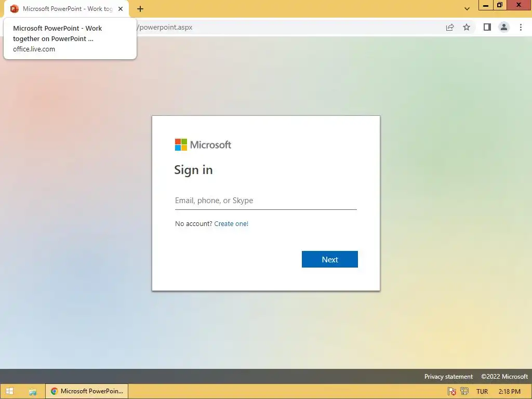This screenshot has height=399, width=532.
Task: Click the office.live.com tooltip text
Action: point(34,49)
